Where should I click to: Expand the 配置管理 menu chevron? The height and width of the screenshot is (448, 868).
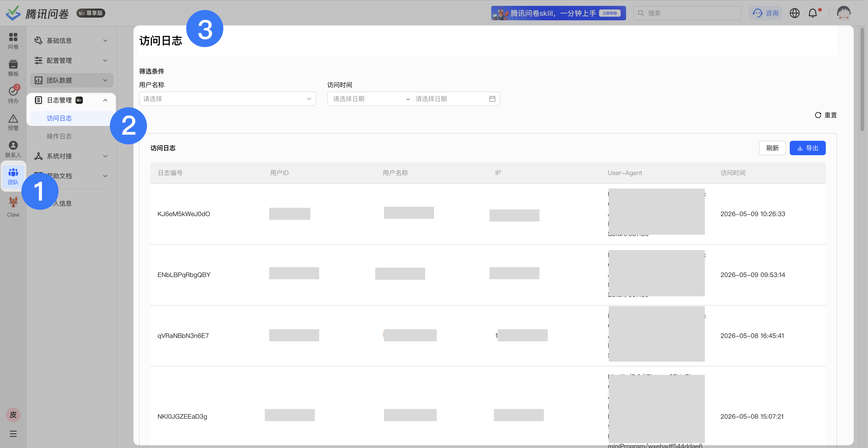[x=105, y=60]
